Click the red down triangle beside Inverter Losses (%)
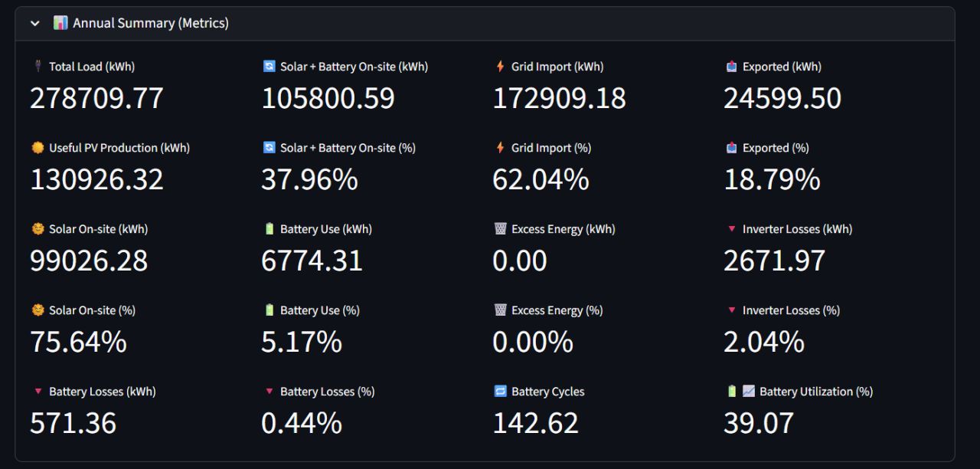 (x=731, y=310)
